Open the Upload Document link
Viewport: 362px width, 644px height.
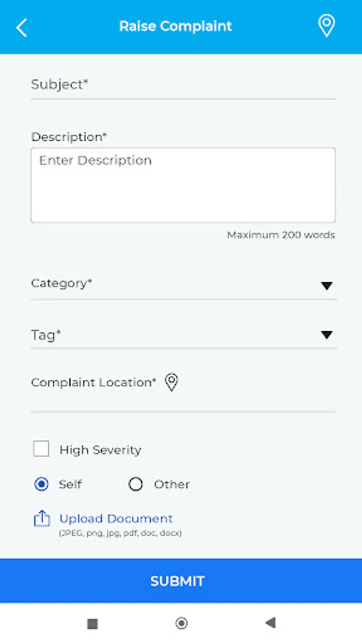click(116, 518)
